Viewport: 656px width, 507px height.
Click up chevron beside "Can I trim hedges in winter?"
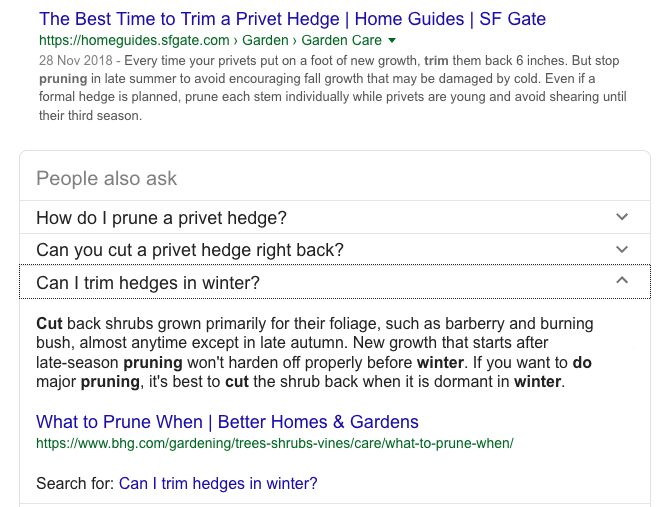[x=622, y=282]
